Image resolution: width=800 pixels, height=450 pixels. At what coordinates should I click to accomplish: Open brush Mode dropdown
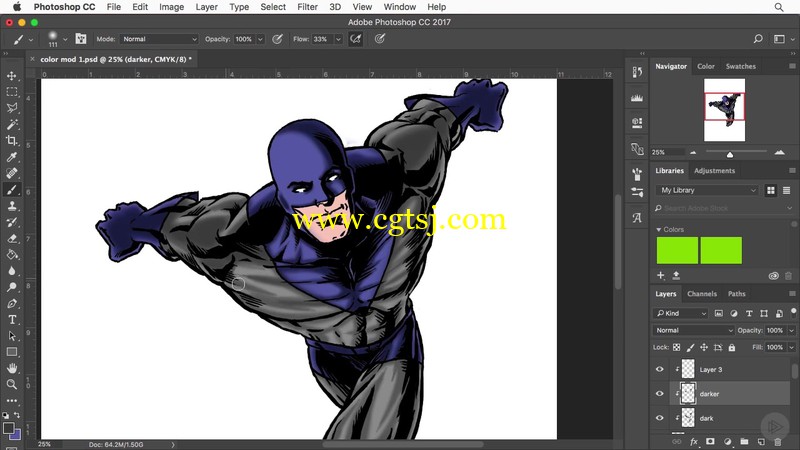[x=159, y=39]
